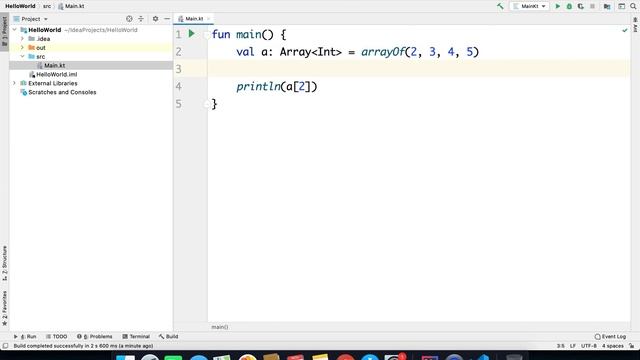Click HelloWorld in the top navigation breadcrumb
Image resolution: width=640 pixels, height=360 pixels.
pyautogui.click(x=20, y=6)
